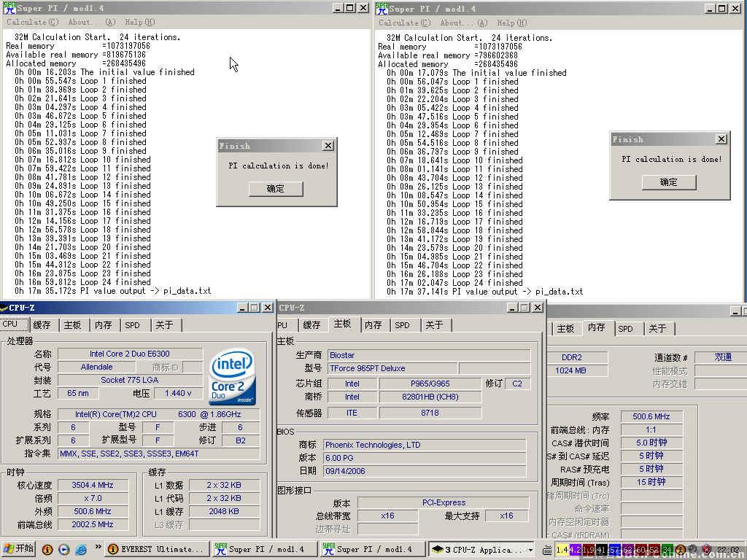Click the left Super PI title bar icon
This screenshot has height=560, width=747.
click(9, 8)
